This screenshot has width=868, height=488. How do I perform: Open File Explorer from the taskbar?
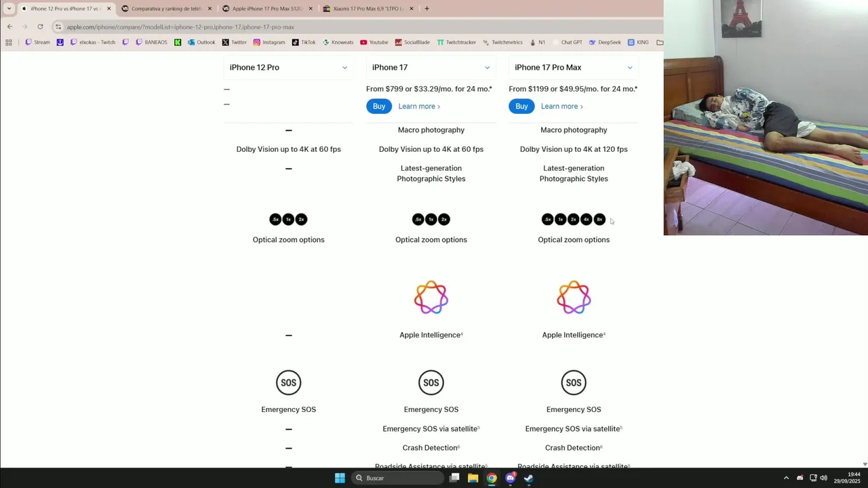click(473, 478)
